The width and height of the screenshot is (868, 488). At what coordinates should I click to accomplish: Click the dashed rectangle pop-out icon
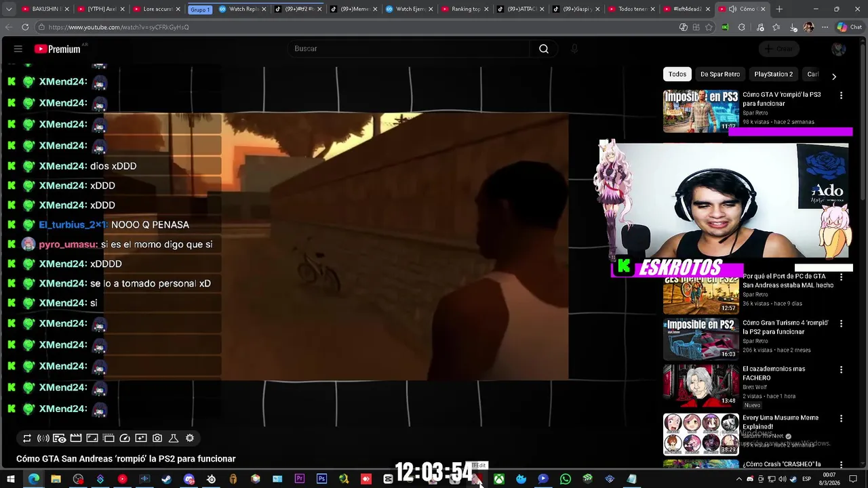[x=108, y=439]
